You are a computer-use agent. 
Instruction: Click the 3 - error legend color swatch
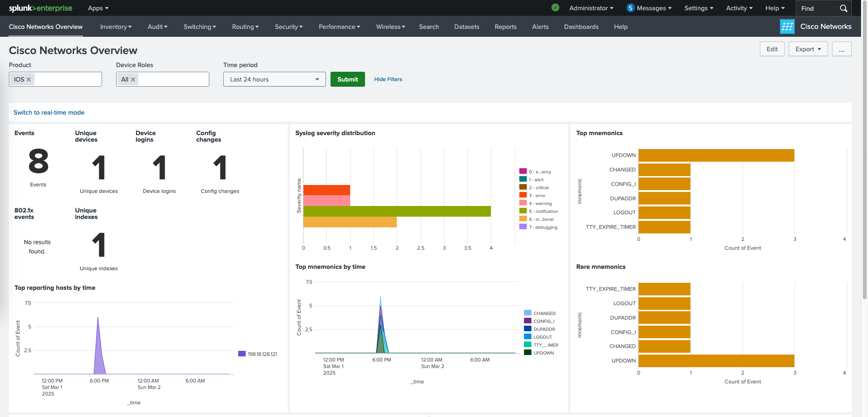pyautogui.click(x=523, y=195)
